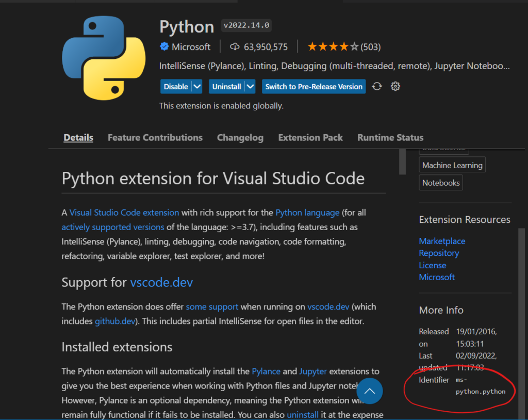Open the actively supported versions link
Viewport: 528px width, 420px height.
[113, 227]
